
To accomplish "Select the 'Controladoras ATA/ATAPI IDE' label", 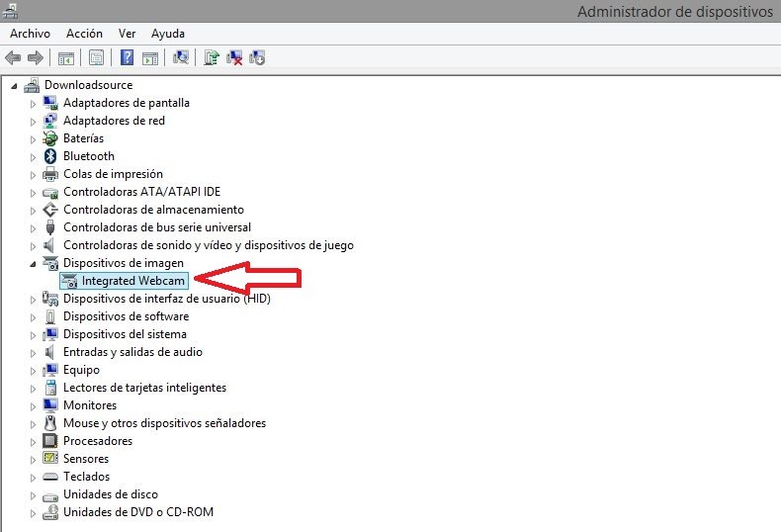I will [x=142, y=192].
